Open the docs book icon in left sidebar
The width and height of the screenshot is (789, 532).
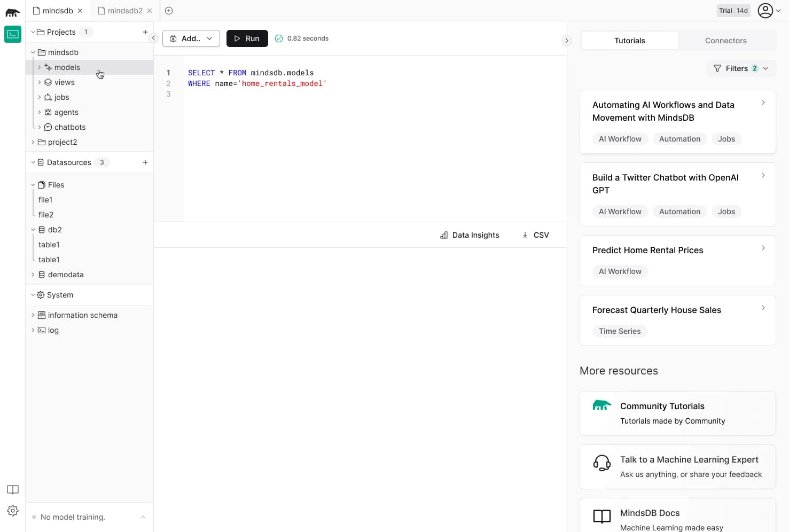[13, 490]
